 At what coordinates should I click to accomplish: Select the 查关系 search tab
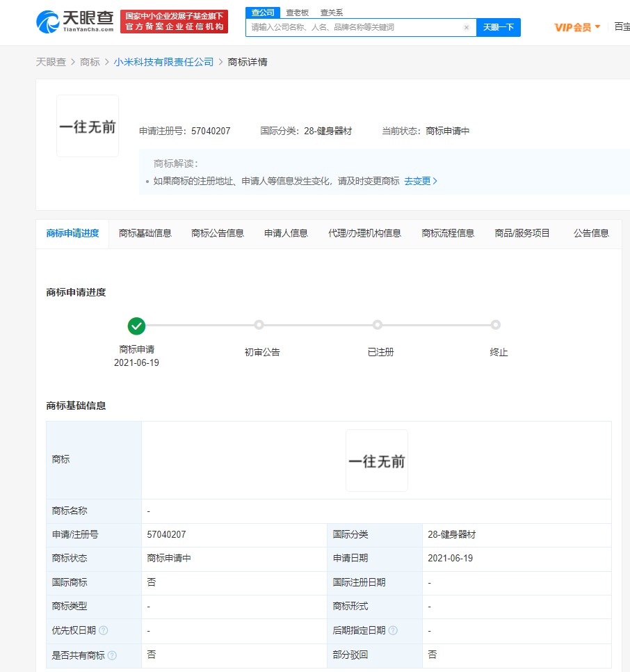pos(331,13)
